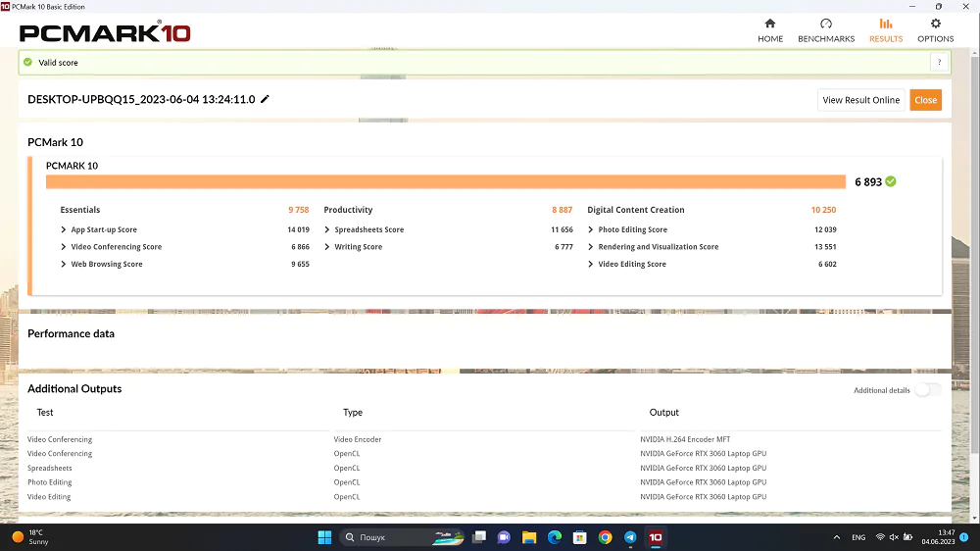
Task: Open Task View in taskbar
Action: click(x=479, y=537)
